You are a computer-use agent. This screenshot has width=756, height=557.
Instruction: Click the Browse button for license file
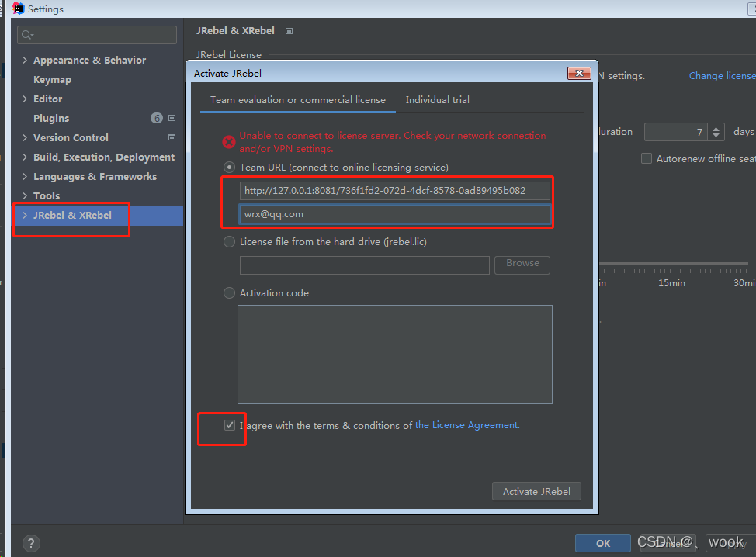click(522, 265)
